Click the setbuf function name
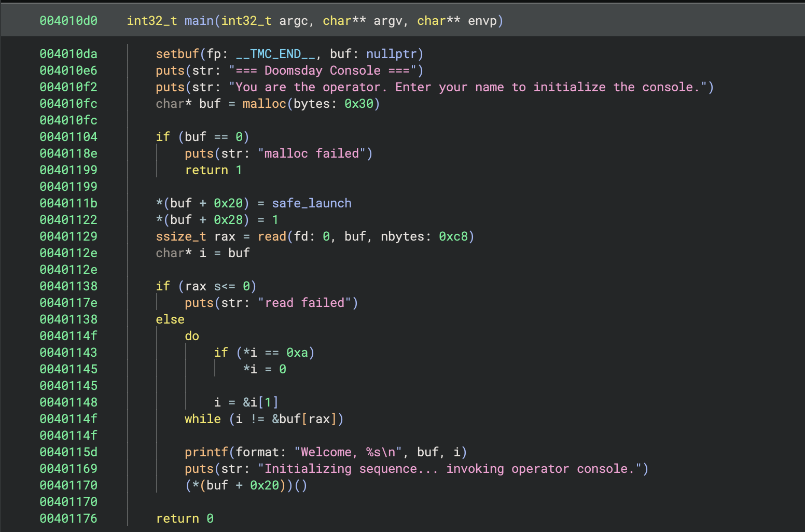 pyautogui.click(x=177, y=53)
